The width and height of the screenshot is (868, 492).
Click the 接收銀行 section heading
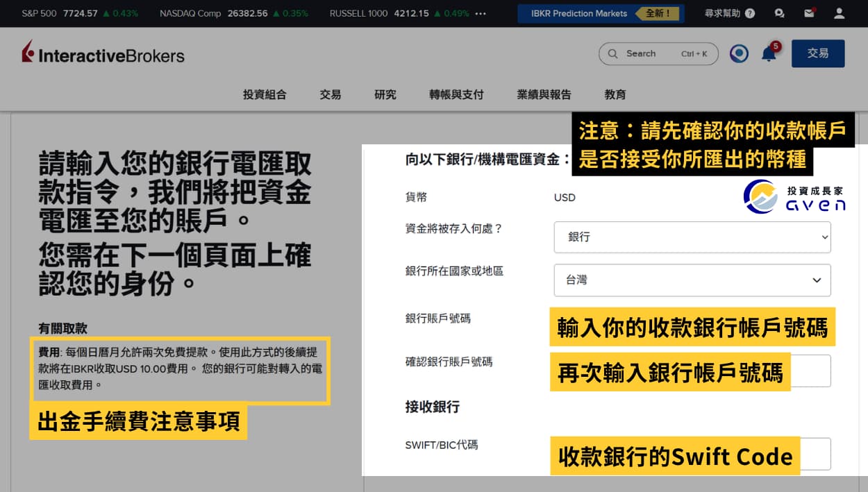[432, 407]
